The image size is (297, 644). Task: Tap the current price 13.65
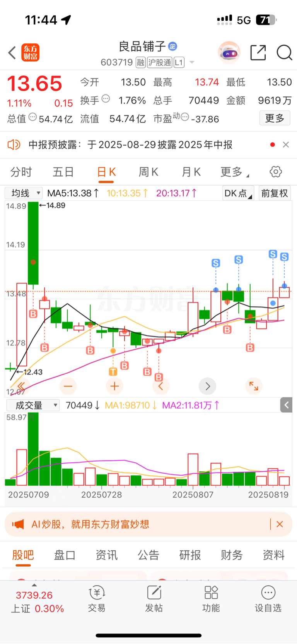(x=35, y=84)
